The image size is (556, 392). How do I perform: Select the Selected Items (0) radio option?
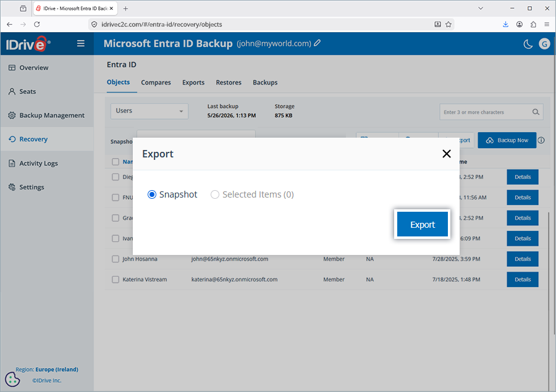(x=215, y=194)
